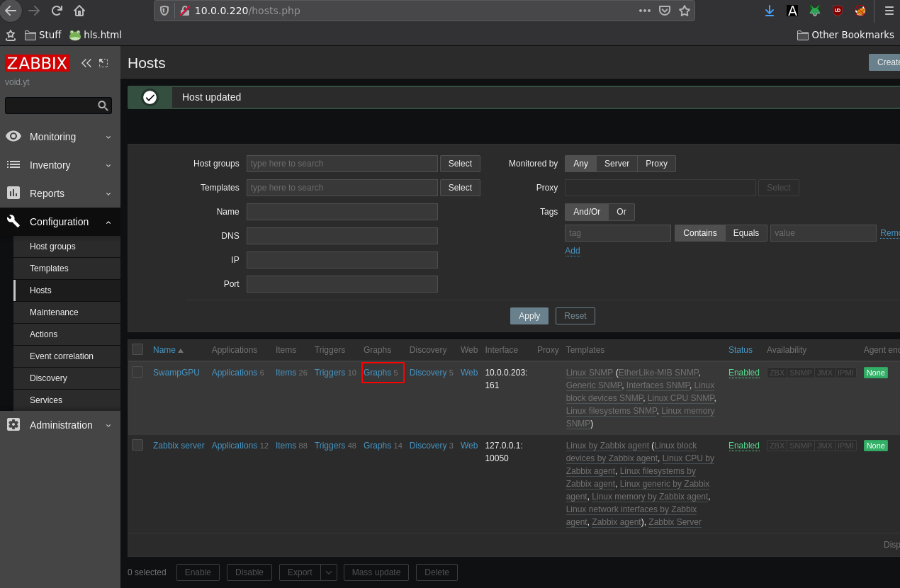Collapse sidebar with double-chevron icon
This screenshot has height=588, width=900.
pyautogui.click(x=86, y=63)
